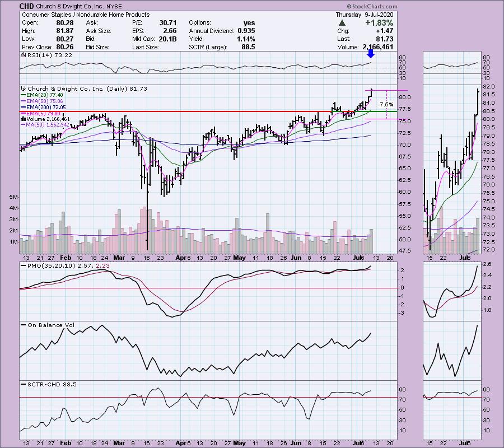The height and width of the screenshot is (448, 504).
Task: Click the Prev Close value 80.26
Action: pos(65,47)
